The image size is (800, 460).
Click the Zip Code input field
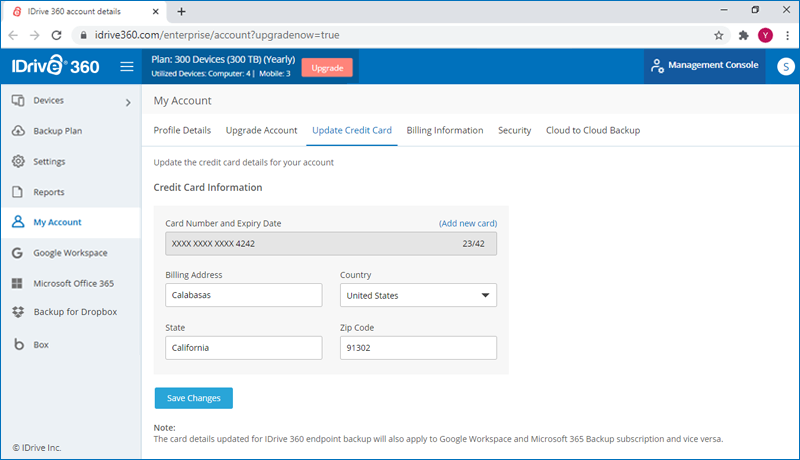[x=418, y=347]
